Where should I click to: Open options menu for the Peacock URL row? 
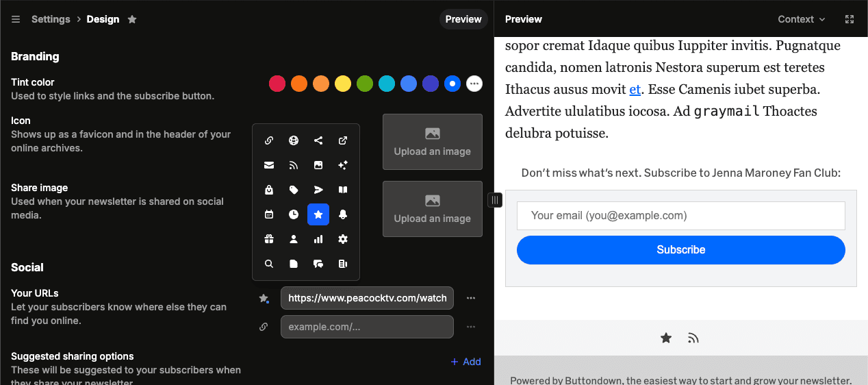[471, 299]
